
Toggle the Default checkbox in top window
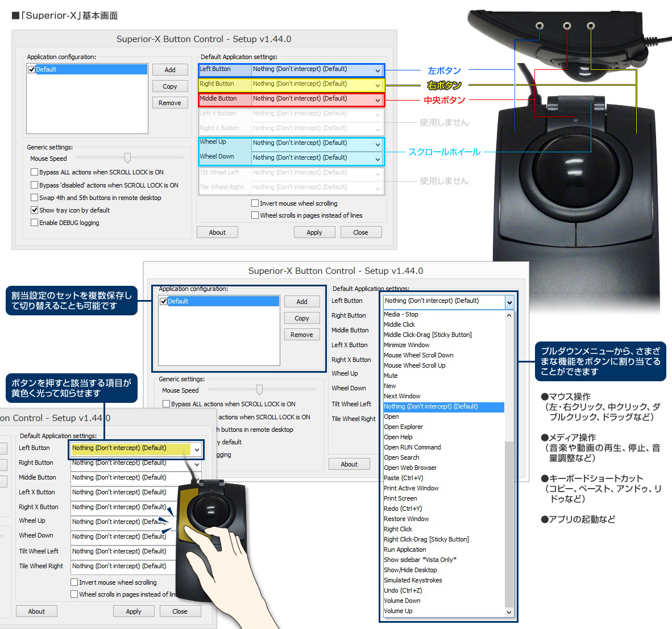pyautogui.click(x=31, y=69)
